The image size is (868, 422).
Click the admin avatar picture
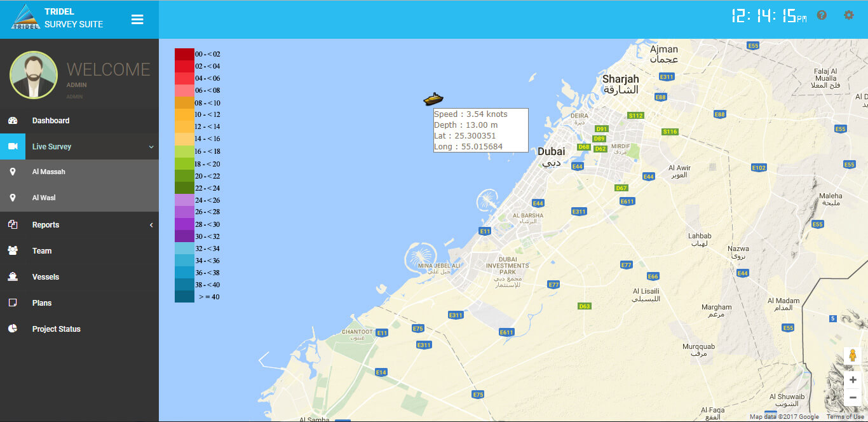click(x=34, y=75)
